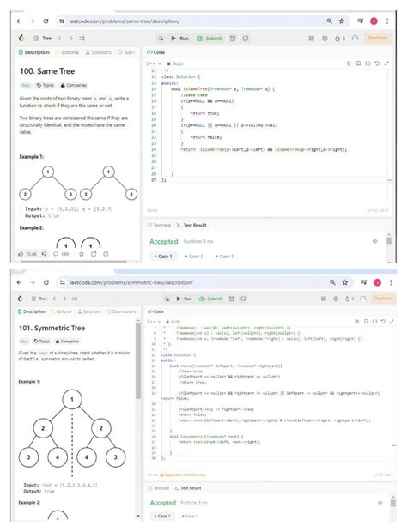Image resolution: width=407 pixels, height=532 pixels.
Task: Toggle result visibility eye in Symmetric Tree results
Action: click(380, 503)
